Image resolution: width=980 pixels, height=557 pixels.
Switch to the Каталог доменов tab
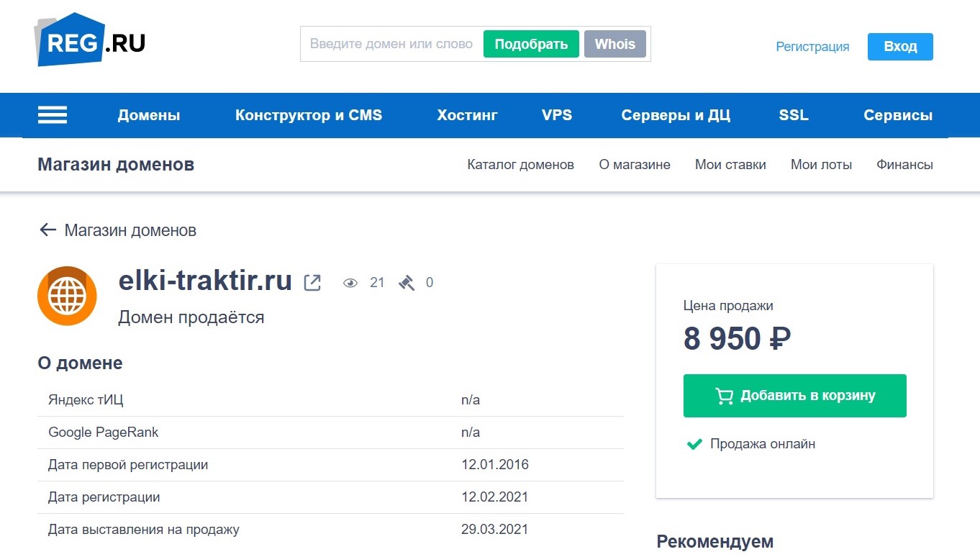(x=520, y=164)
